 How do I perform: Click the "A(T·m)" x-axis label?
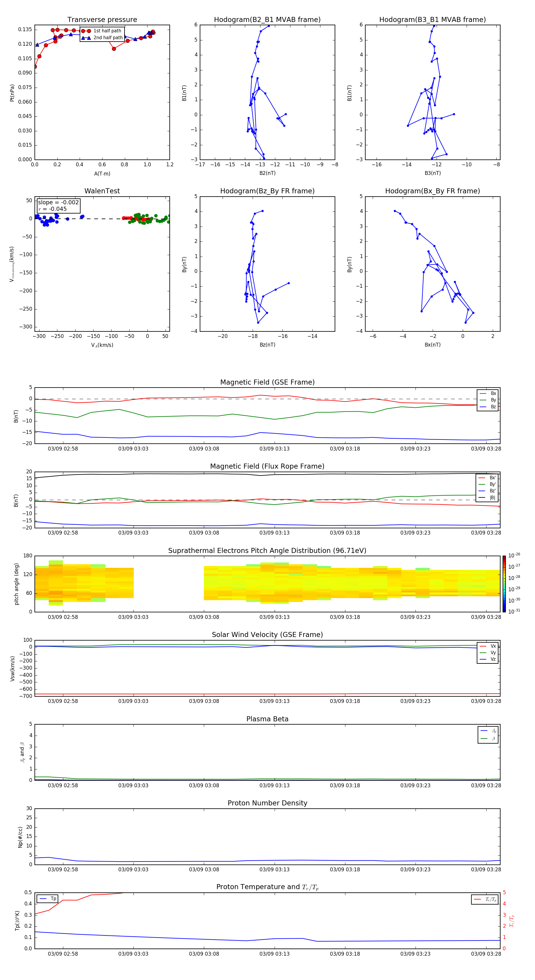point(102,174)
